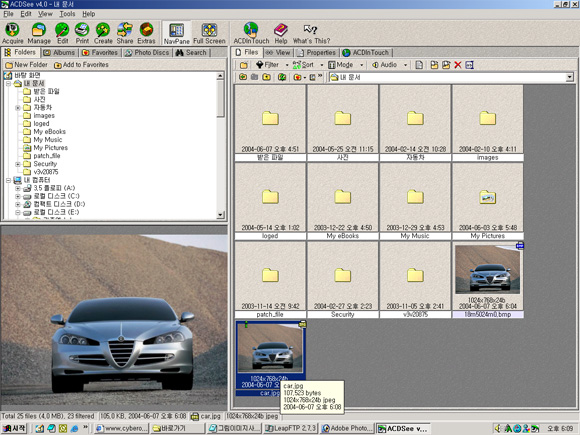Open the ACDInTouch tab
The image size is (580, 435).
[x=366, y=53]
